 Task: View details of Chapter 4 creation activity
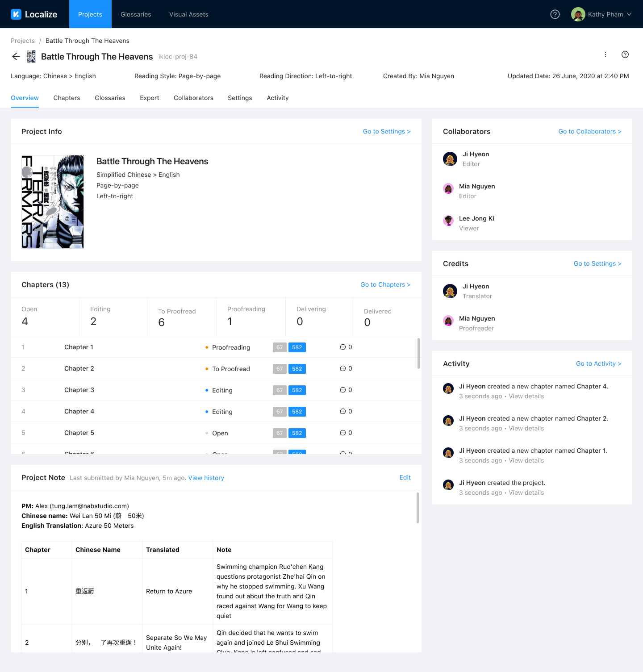coord(526,396)
